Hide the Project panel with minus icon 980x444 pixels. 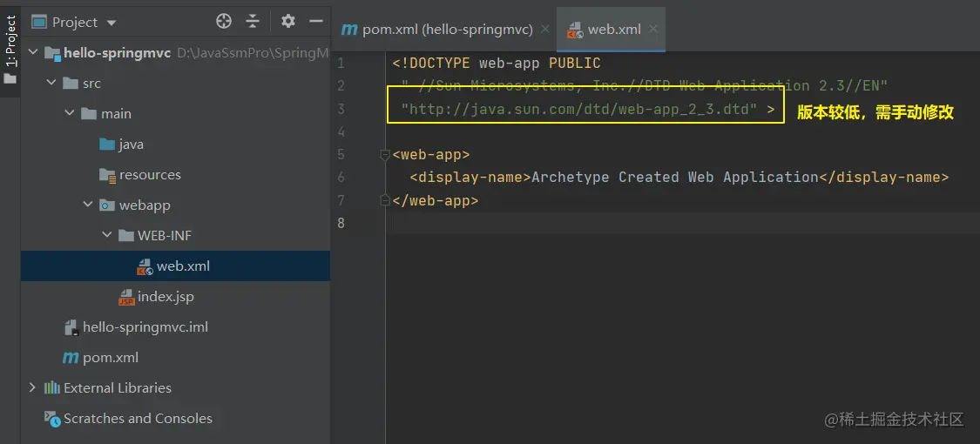pyautogui.click(x=316, y=21)
